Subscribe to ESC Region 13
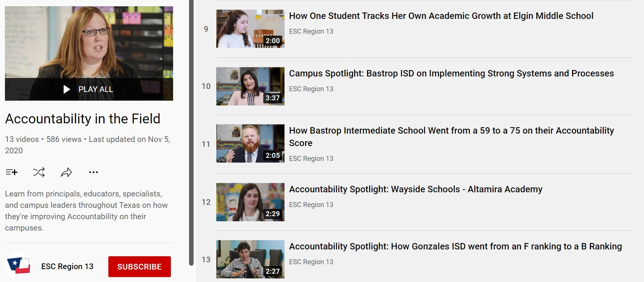This screenshot has width=644, height=282. (x=139, y=266)
